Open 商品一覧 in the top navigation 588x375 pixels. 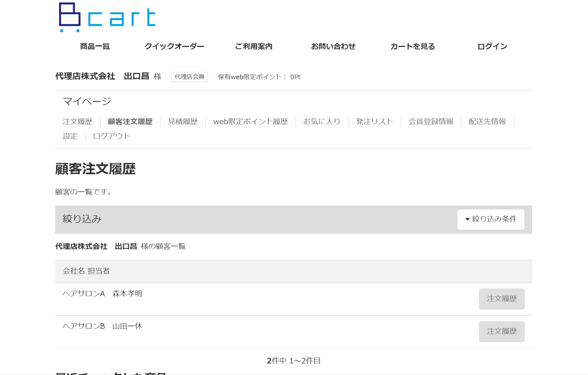[95, 46]
